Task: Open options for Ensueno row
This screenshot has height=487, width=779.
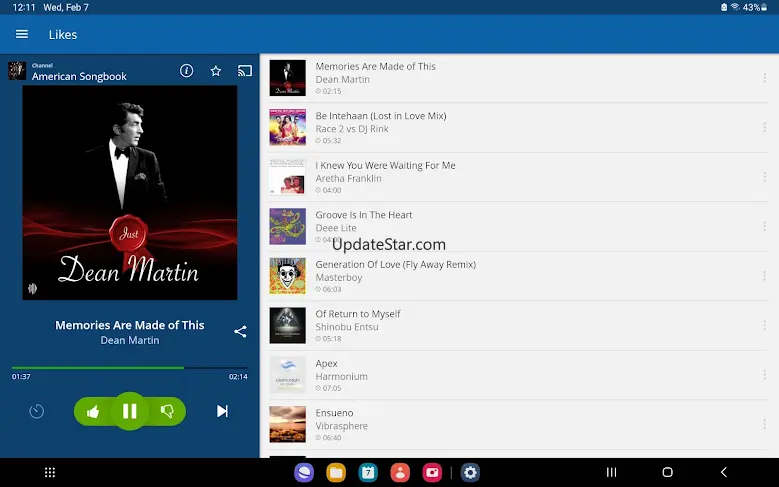Action: coord(765,424)
